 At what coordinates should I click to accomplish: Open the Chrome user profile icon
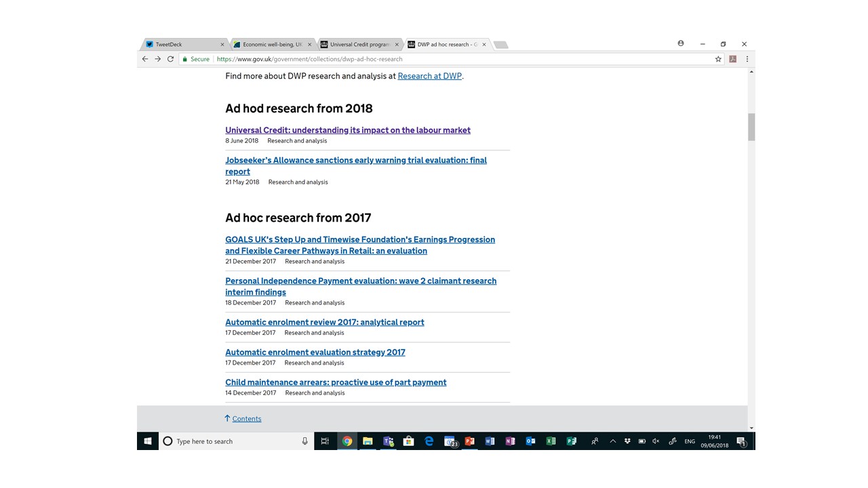(681, 43)
